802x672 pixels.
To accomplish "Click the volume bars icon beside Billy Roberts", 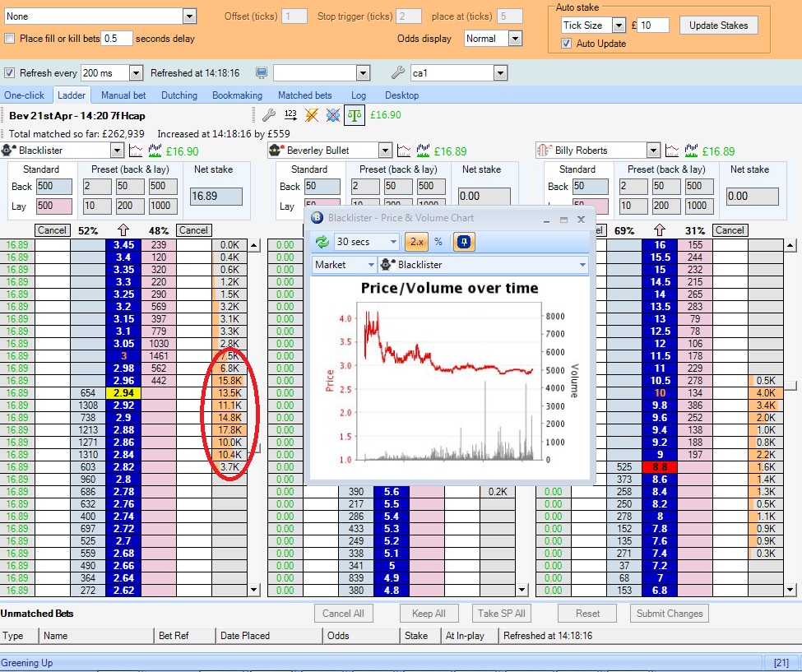I will (693, 151).
